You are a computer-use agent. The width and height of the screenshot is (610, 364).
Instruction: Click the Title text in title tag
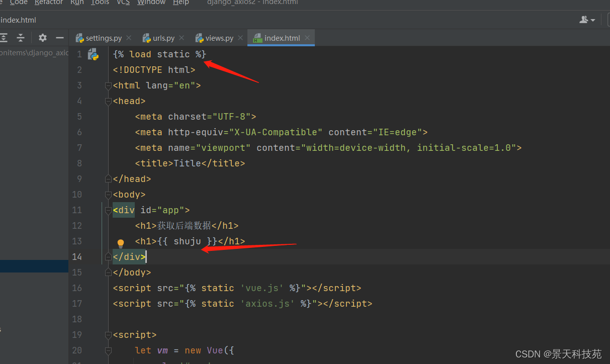coord(188,163)
